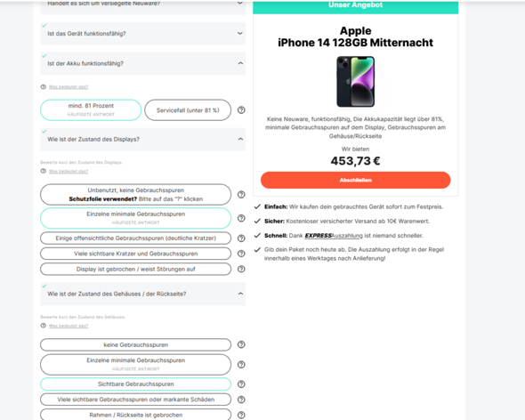
Task: Collapse Ist der Akku funktionsfähig section
Action: (240, 63)
